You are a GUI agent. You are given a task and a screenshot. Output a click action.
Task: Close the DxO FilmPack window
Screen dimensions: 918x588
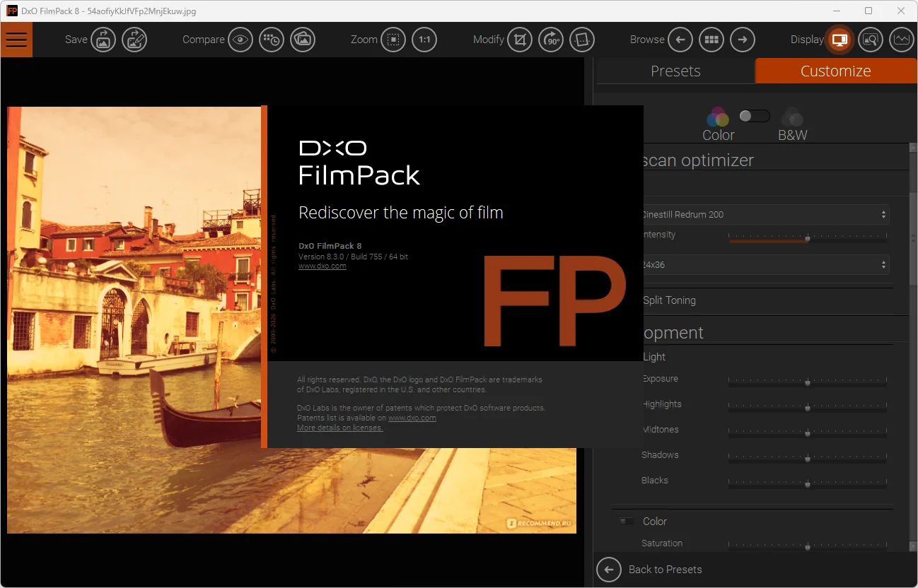coord(901,11)
